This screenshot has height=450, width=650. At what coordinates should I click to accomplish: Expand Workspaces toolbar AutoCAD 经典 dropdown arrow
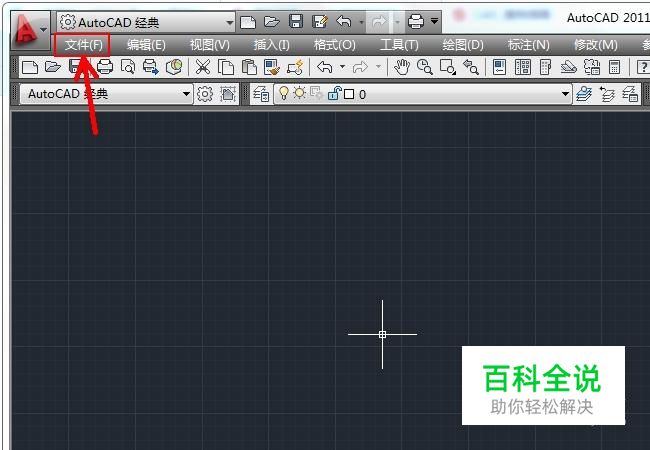[x=187, y=94]
